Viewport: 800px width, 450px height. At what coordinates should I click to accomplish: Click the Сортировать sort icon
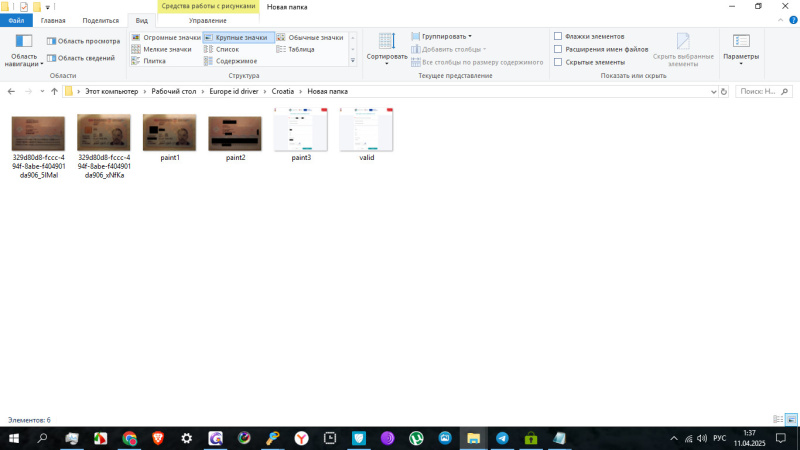tap(386, 43)
